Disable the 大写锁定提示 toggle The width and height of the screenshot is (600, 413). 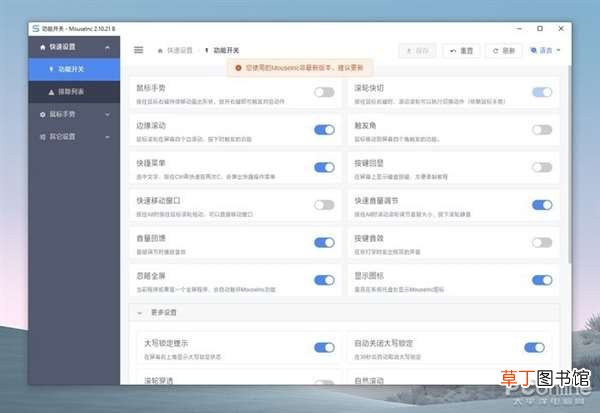point(324,348)
